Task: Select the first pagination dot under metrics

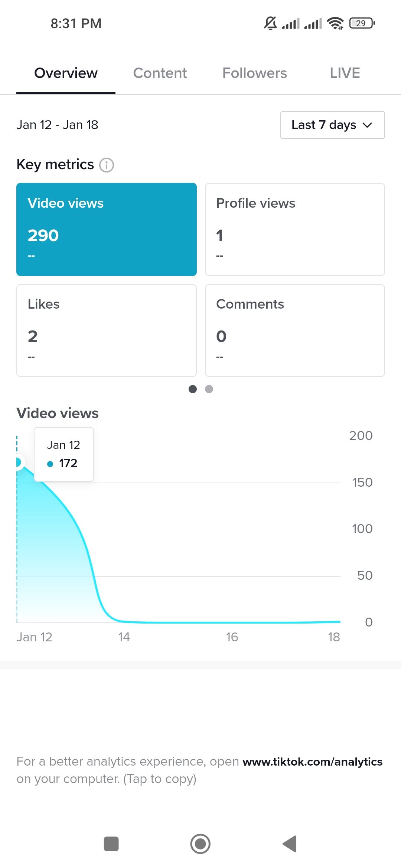Action: pos(193,389)
